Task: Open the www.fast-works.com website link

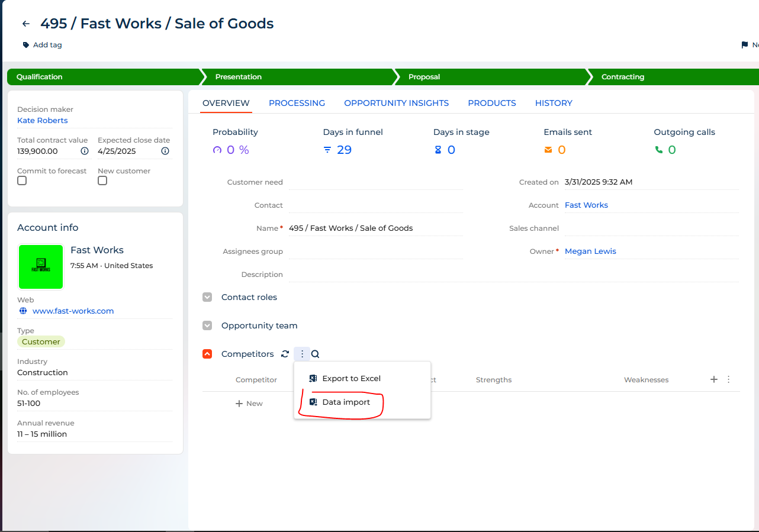Action: pos(73,311)
